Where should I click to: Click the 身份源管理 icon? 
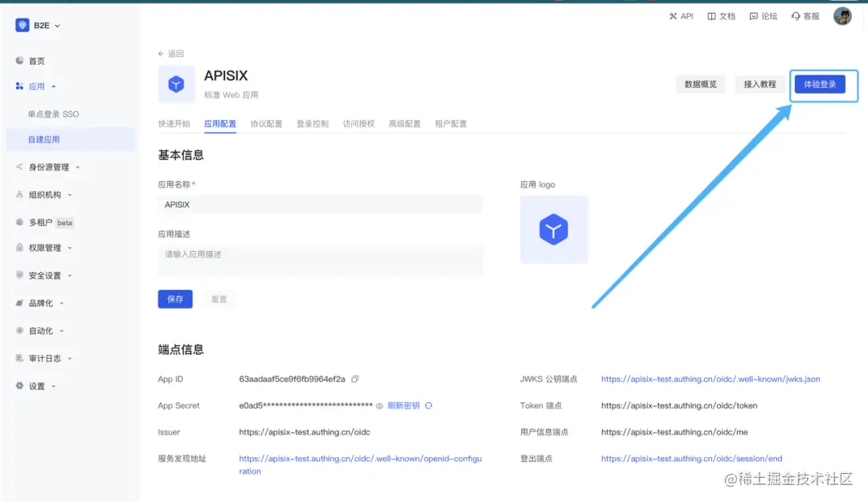19,167
